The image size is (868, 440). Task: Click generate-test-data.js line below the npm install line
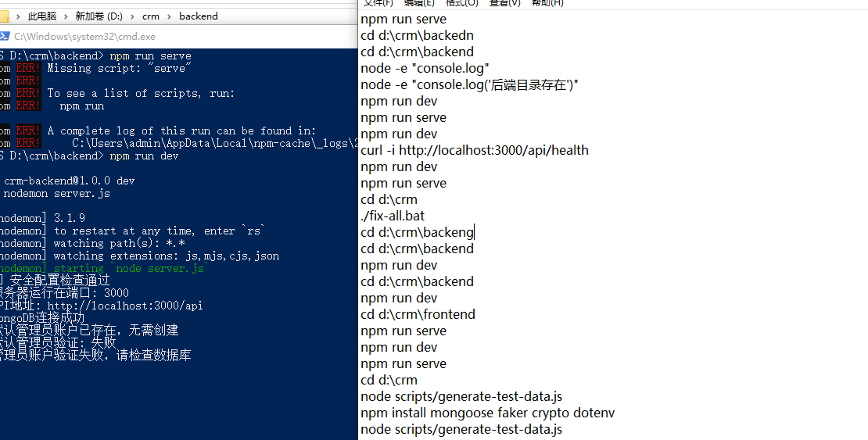(461, 430)
